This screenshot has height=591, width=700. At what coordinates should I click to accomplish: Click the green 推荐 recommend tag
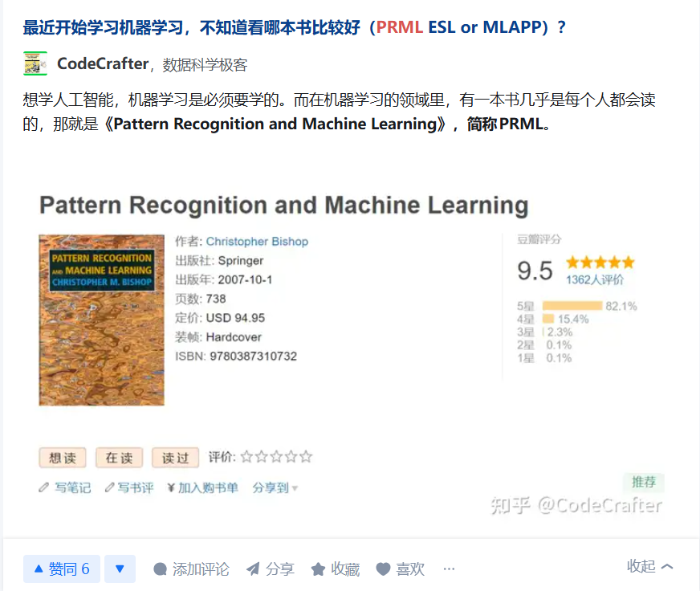click(x=644, y=482)
